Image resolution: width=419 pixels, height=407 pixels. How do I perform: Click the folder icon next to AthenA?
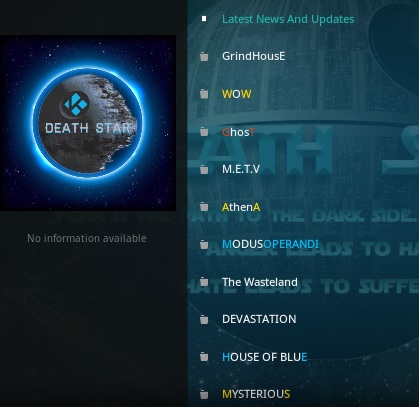[x=204, y=207]
